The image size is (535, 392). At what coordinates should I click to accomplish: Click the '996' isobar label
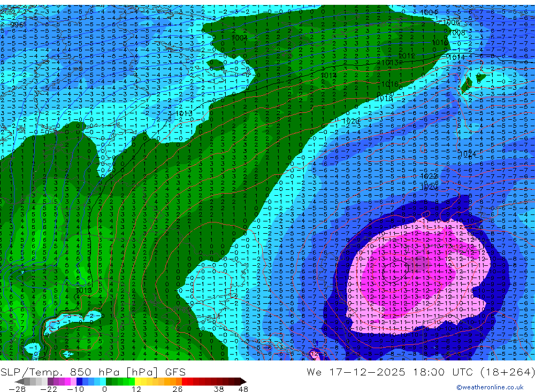(17, 25)
